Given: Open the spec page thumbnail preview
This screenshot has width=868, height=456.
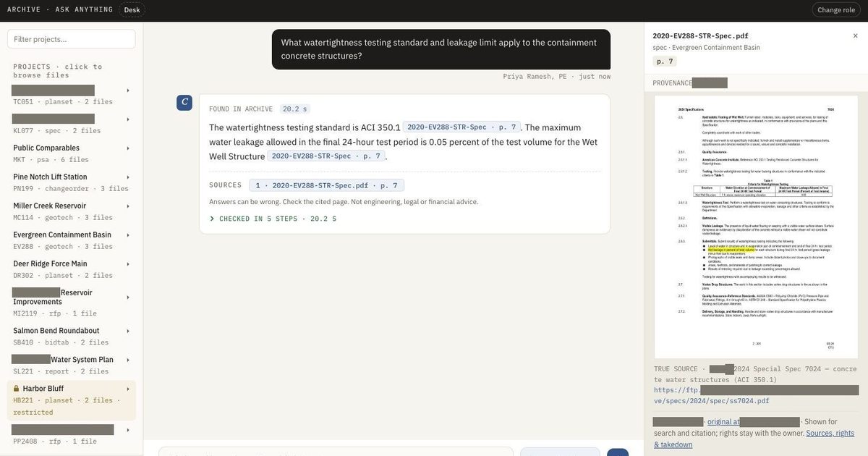Looking at the screenshot, I should pyautogui.click(x=755, y=227).
